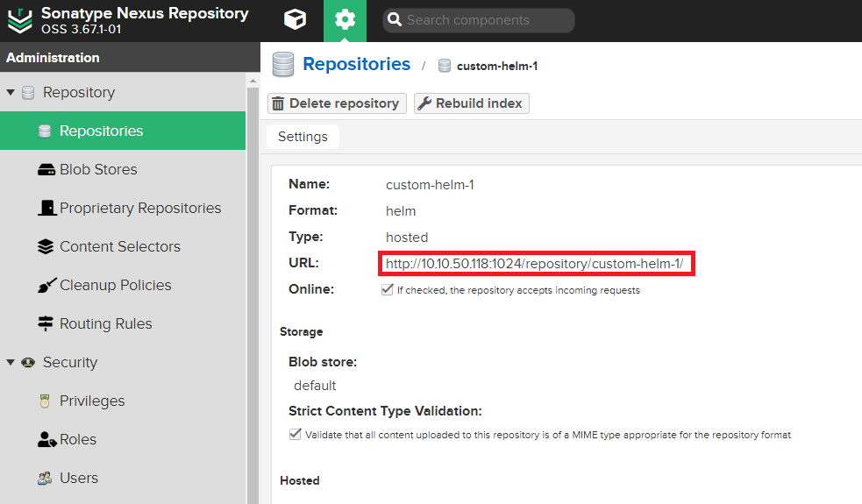
Task: Click the Sonatype Nexus logo icon
Action: [x=20, y=20]
